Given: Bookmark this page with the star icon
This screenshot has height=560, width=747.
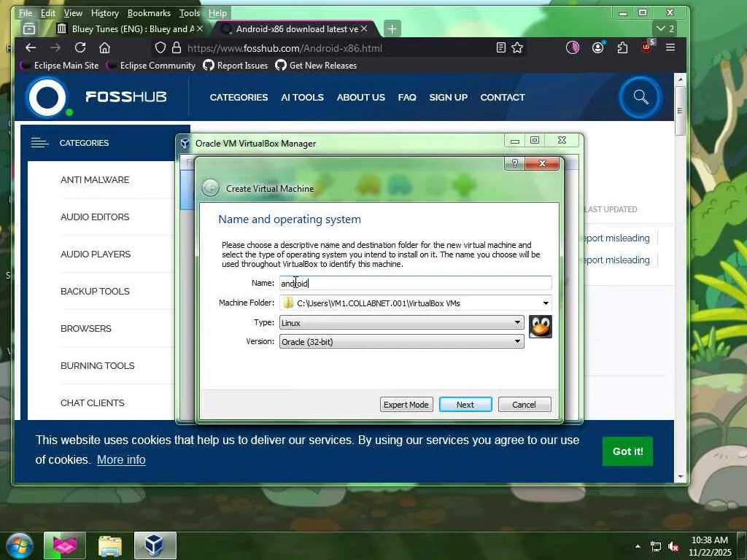Looking at the screenshot, I should coord(517,47).
